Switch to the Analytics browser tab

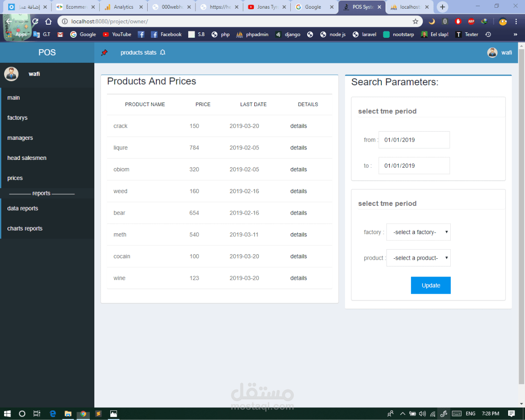123,7
